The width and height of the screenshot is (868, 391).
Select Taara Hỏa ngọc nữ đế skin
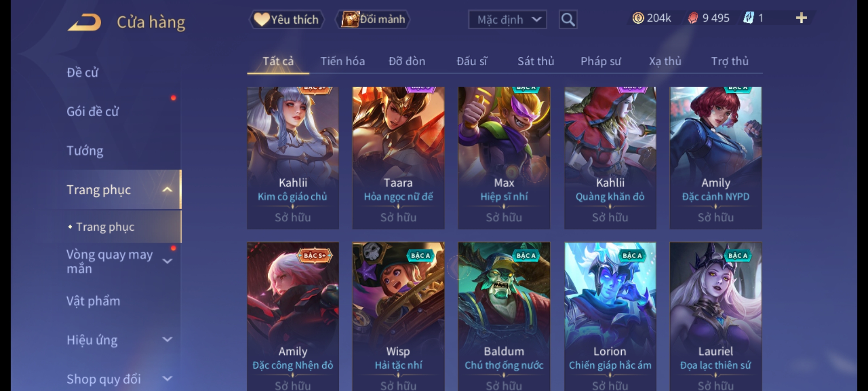[398, 158]
